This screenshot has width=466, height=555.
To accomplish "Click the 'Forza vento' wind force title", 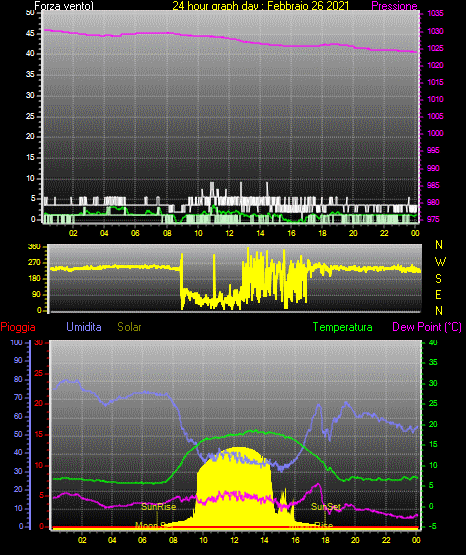I will click(x=64, y=6).
